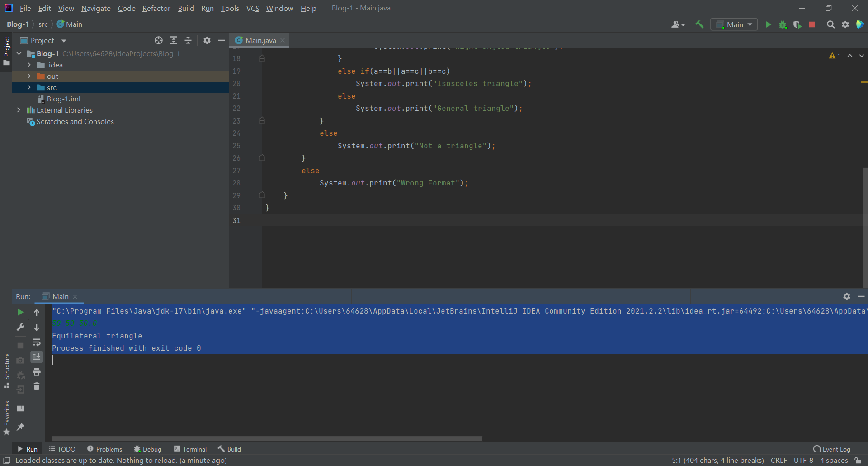
Task: Open the Main run configuration dropdown
Action: 734,24
